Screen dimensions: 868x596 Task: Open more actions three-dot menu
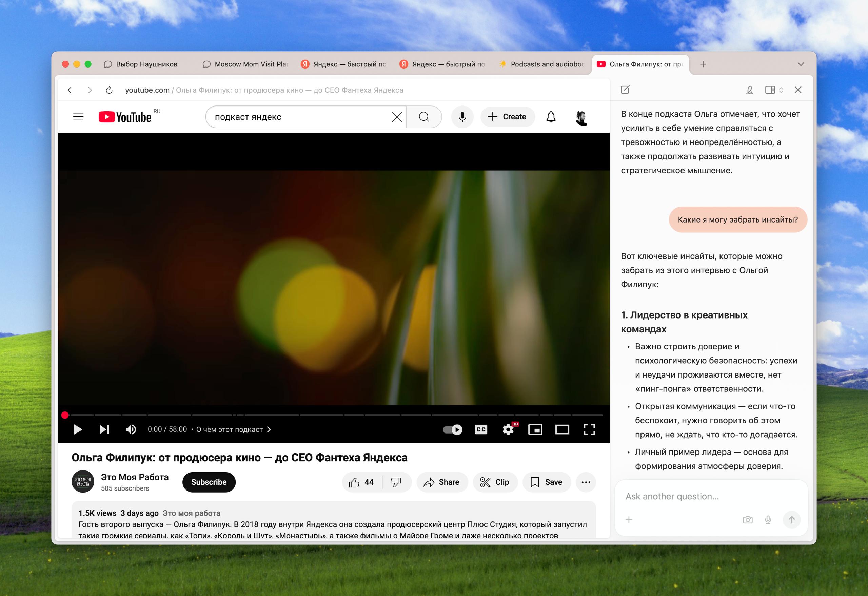point(586,482)
